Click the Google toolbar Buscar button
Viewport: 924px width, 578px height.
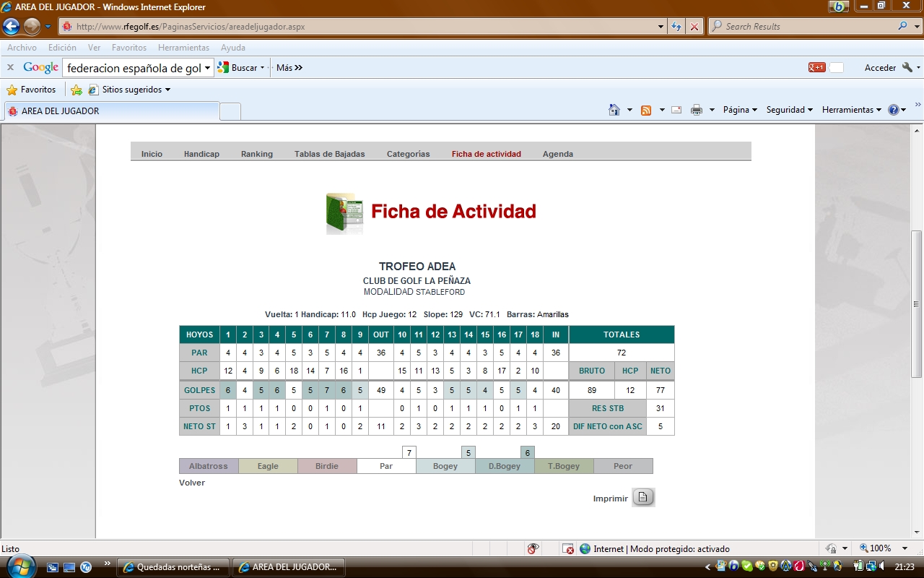pos(243,68)
